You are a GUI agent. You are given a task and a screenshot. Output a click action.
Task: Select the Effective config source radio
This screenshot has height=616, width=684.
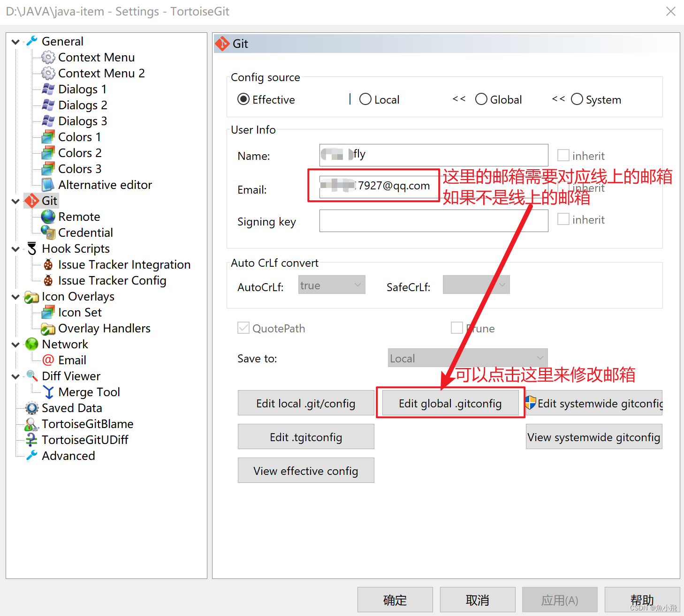(x=243, y=99)
